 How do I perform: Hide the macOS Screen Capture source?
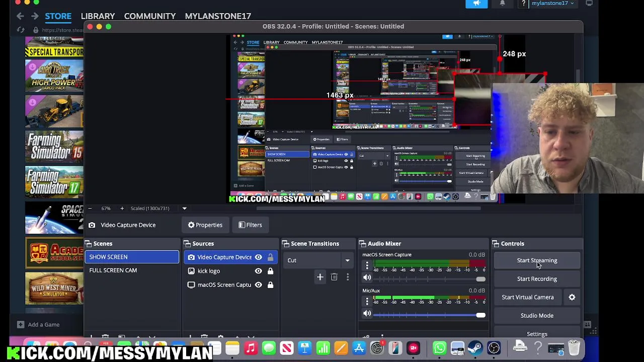(258, 285)
